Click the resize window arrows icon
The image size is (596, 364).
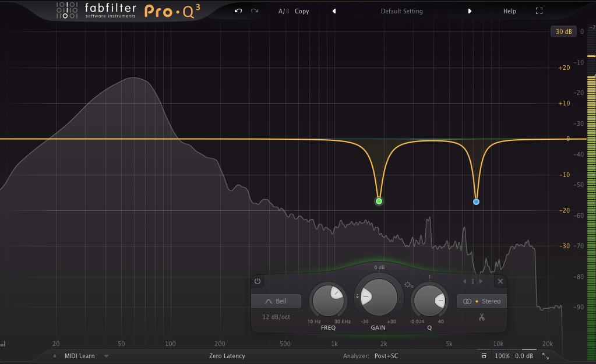[x=545, y=356]
